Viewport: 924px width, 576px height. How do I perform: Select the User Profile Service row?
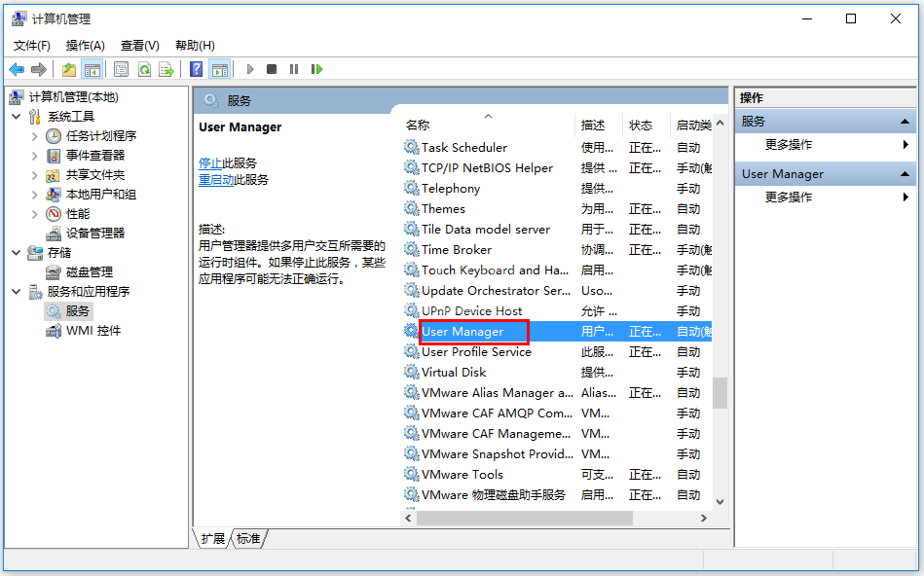click(557, 351)
